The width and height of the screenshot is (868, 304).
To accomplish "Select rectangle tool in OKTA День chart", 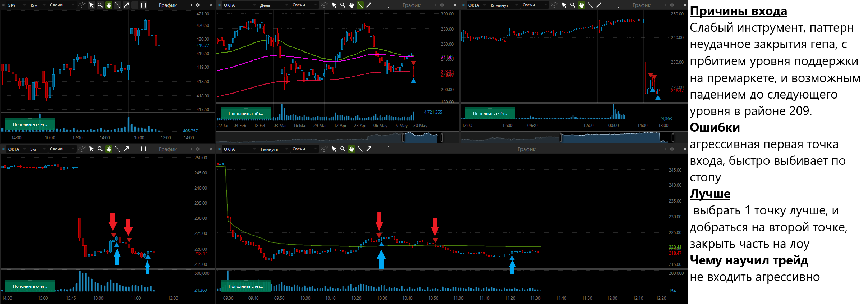I will click(x=386, y=5).
